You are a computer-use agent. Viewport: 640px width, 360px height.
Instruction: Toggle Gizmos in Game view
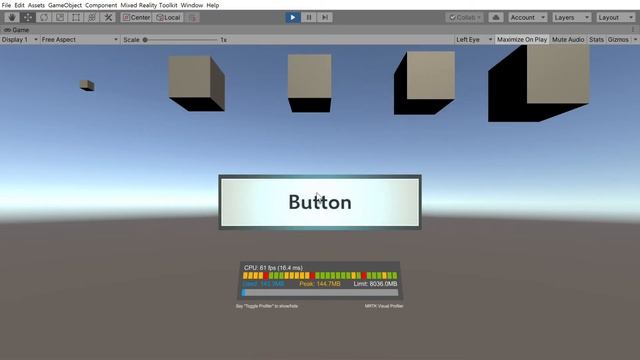tap(618, 40)
